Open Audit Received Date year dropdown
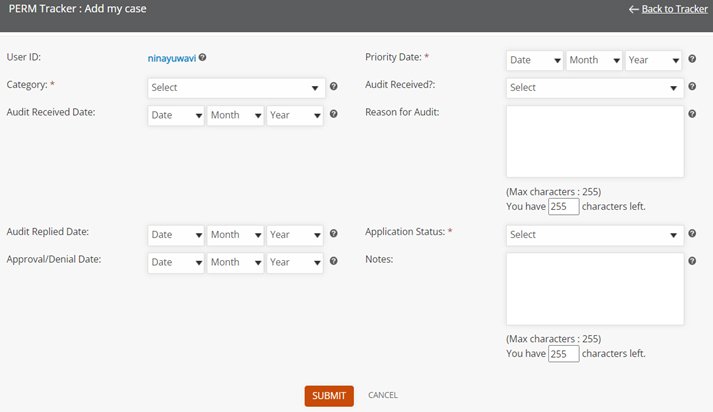This screenshot has width=713, height=412. [x=294, y=115]
